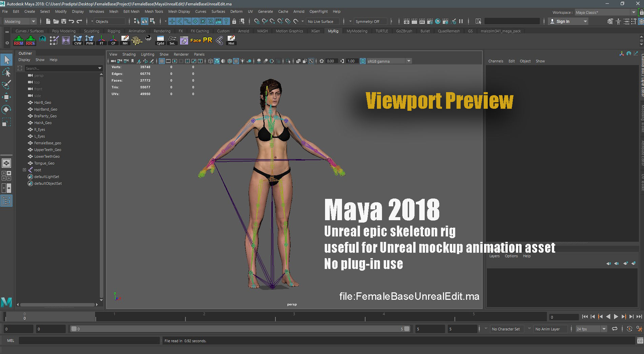
Task: Launch the Face shelf tool
Action: [x=196, y=40]
